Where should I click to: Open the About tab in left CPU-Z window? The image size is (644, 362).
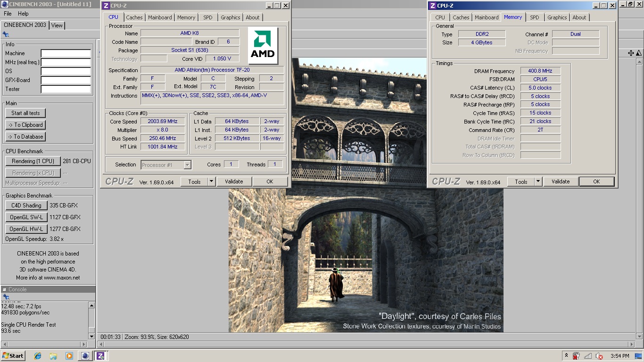253,17
